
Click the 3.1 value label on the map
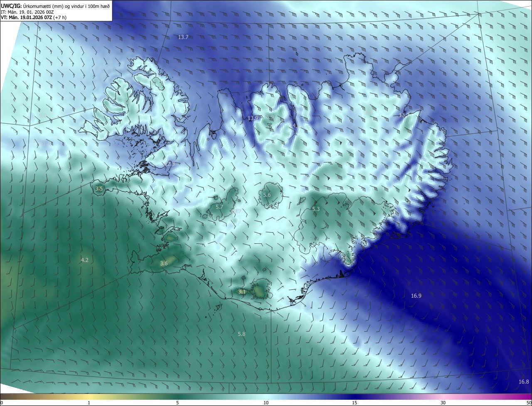point(242,292)
